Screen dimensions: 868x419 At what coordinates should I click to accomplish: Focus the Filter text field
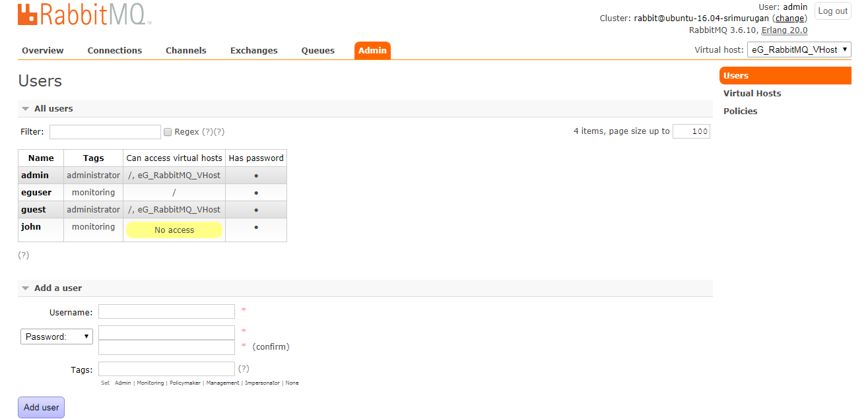click(105, 132)
